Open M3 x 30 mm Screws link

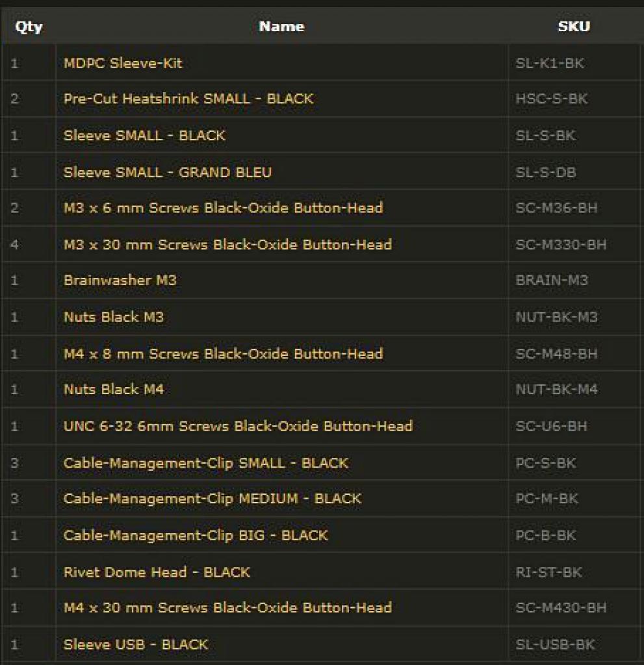[x=227, y=245]
